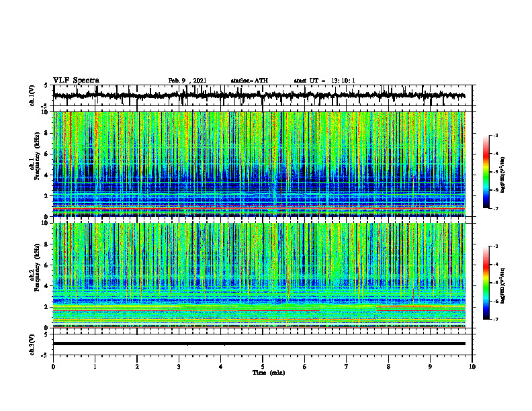Click the "Time (min)" x-axis label

tap(269, 373)
